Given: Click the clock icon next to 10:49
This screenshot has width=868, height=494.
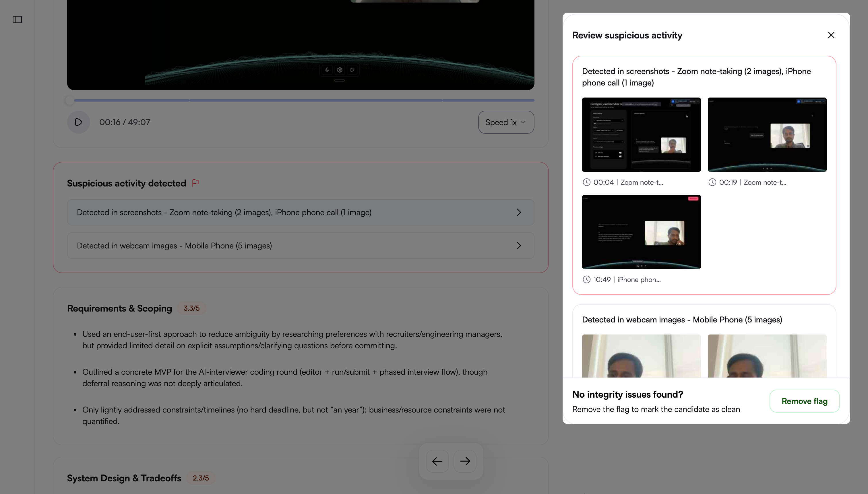Looking at the screenshot, I should pyautogui.click(x=587, y=280).
